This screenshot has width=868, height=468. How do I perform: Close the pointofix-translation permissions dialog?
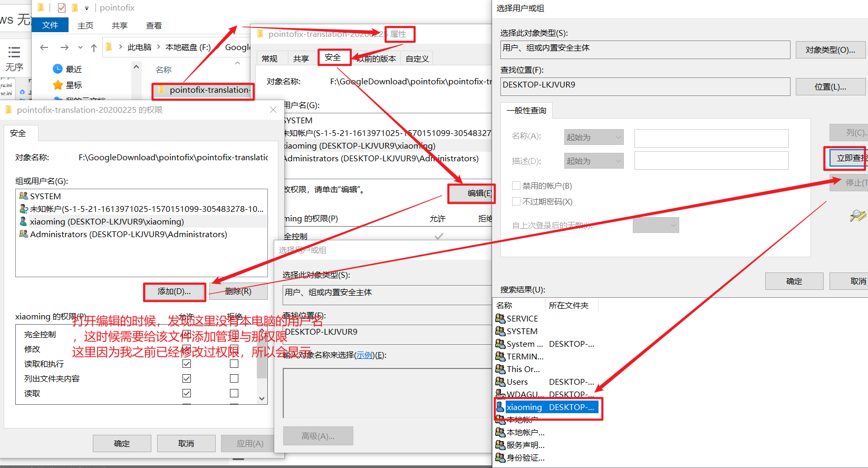273,110
